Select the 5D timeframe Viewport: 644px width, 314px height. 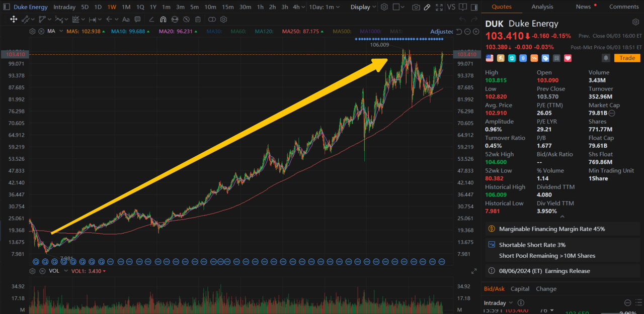pos(85,7)
